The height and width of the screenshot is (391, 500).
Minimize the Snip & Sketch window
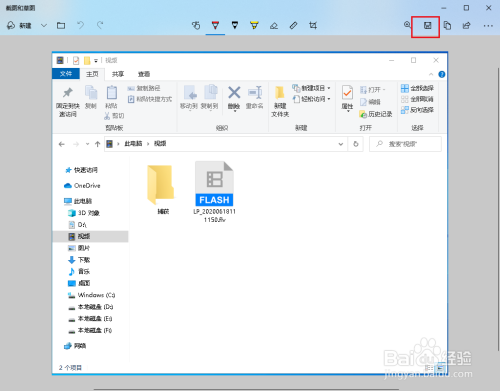(444, 8)
